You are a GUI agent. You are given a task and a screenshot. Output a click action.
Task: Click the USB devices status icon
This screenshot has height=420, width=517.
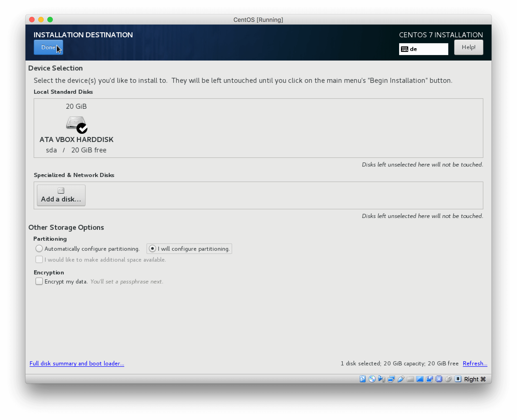pos(401,379)
